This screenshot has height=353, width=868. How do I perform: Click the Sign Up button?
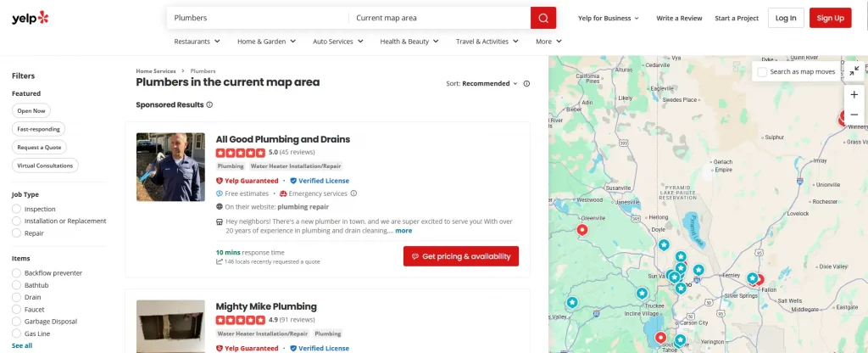pyautogui.click(x=830, y=18)
